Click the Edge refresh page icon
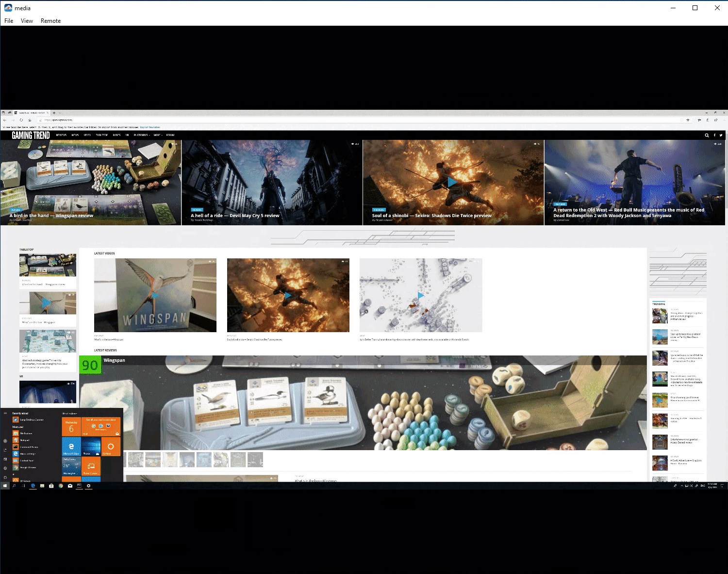The image size is (728, 574). 21,120
